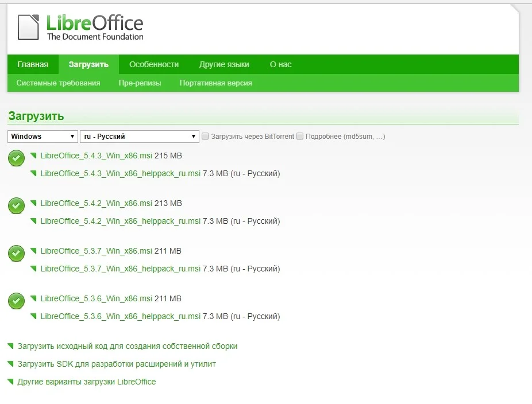Open 'Загрузить исходный код' source code link
Image resolution: width=532 pixels, height=404 pixels.
(128, 346)
